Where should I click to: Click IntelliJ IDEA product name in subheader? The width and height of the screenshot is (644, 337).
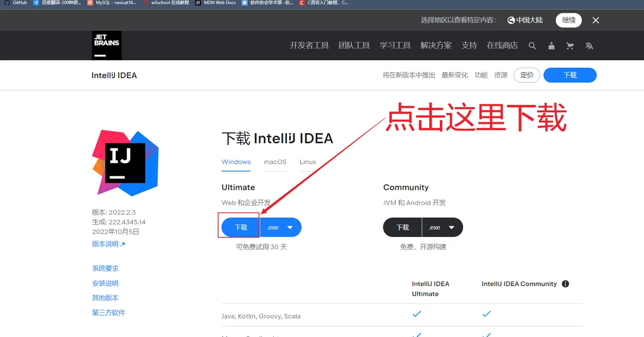(x=114, y=75)
